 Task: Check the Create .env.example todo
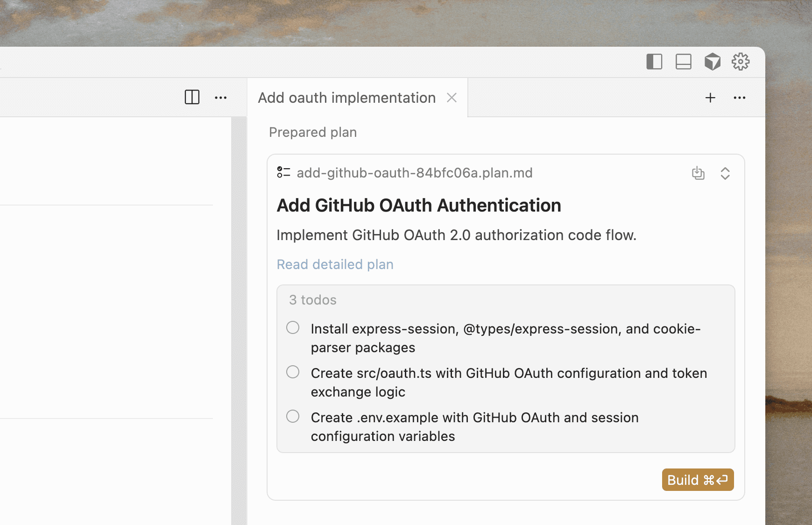tap(293, 416)
